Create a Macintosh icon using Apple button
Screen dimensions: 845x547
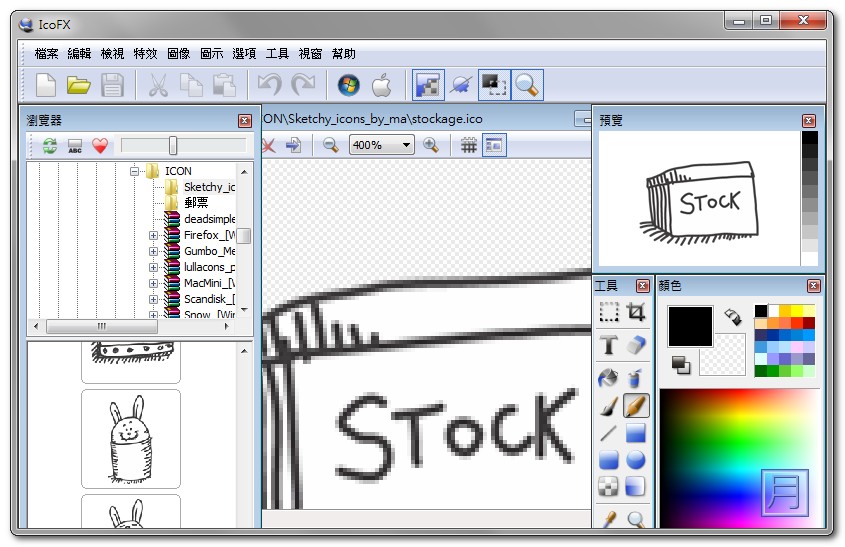(381, 85)
